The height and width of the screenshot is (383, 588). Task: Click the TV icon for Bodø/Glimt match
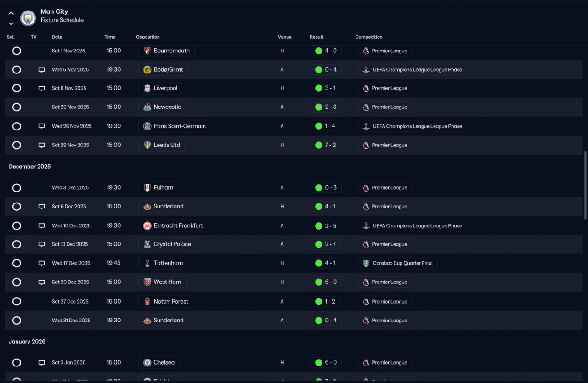coord(42,70)
